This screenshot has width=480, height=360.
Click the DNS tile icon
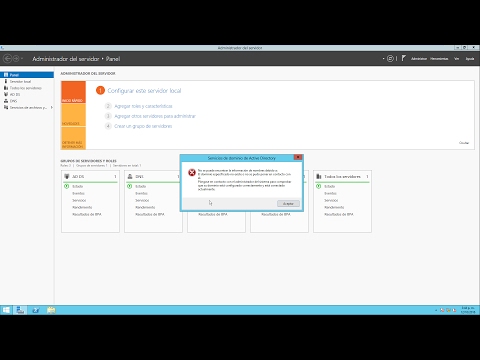(x=130, y=176)
